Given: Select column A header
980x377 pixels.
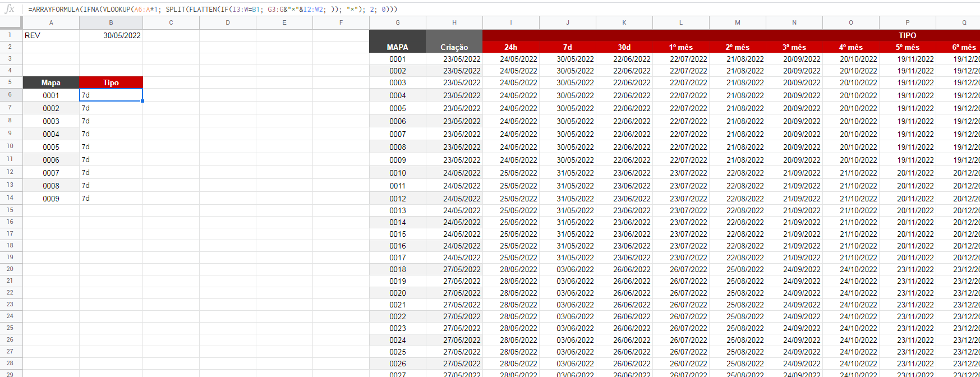Looking at the screenshot, I should [51, 22].
